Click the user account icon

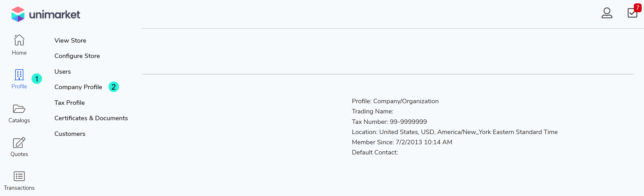pyautogui.click(x=607, y=13)
